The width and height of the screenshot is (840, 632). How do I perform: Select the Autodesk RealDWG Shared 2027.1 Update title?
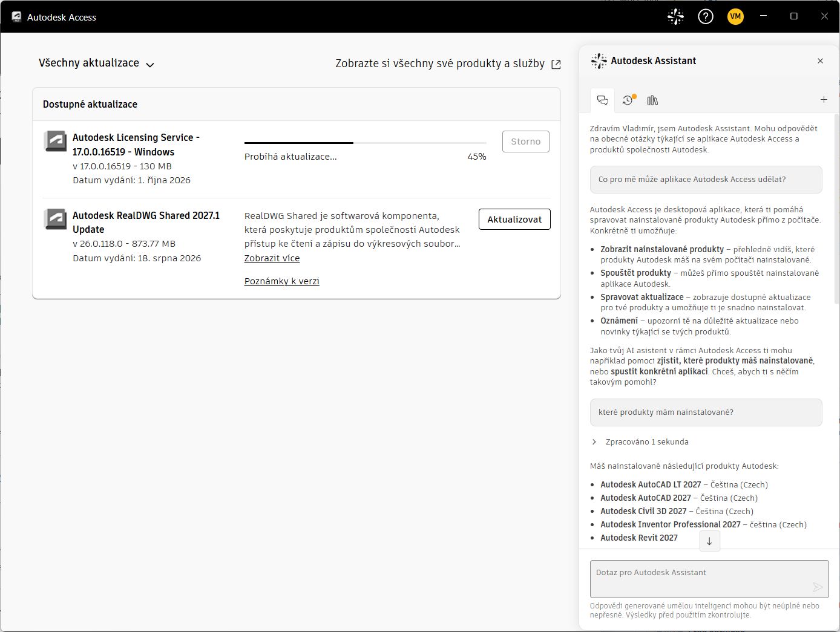[146, 222]
